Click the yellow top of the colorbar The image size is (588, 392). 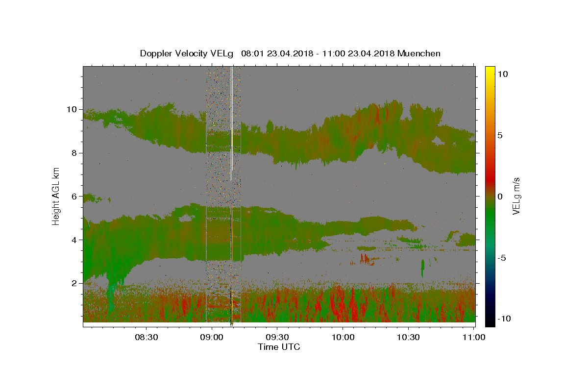(x=490, y=69)
